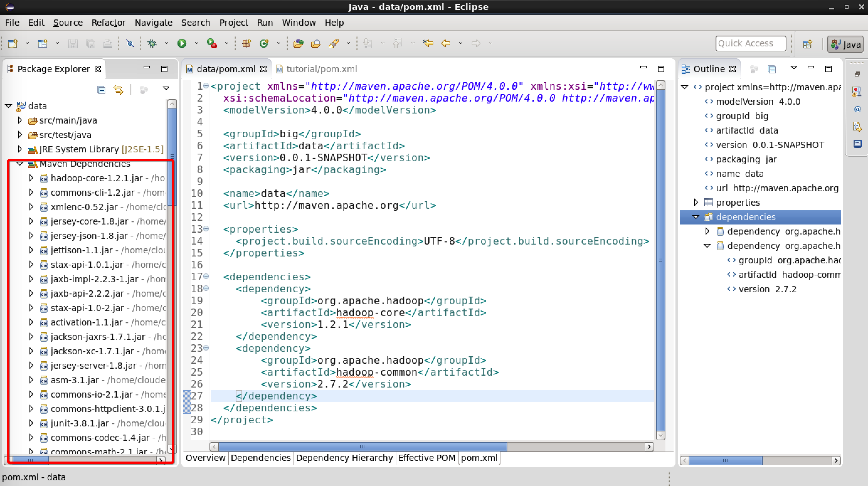Click the Open Perspective icon
868x486 pixels.
coord(807,44)
